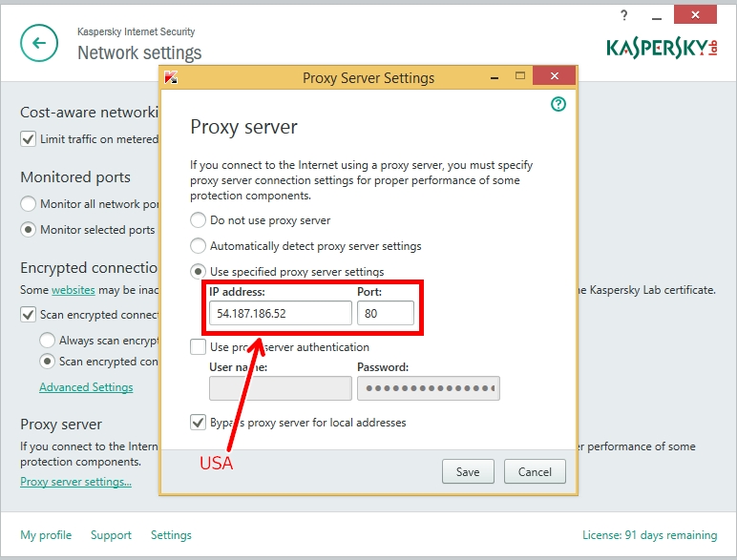Close the Proxy Server Settings dialog
This screenshot has width=737, height=560.
click(554, 75)
